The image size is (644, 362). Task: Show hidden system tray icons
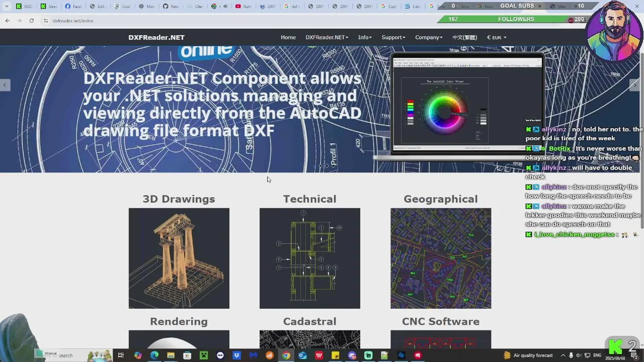click(563, 355)
